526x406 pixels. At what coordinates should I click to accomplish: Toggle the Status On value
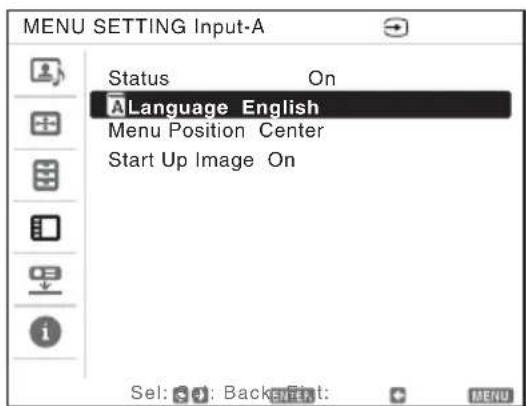click(x=322, y=79)
